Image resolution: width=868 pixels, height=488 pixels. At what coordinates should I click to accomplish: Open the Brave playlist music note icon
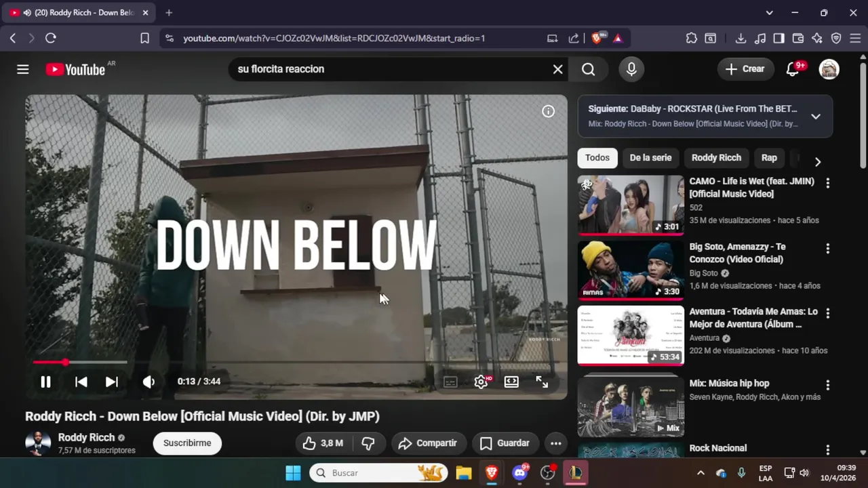760,39
